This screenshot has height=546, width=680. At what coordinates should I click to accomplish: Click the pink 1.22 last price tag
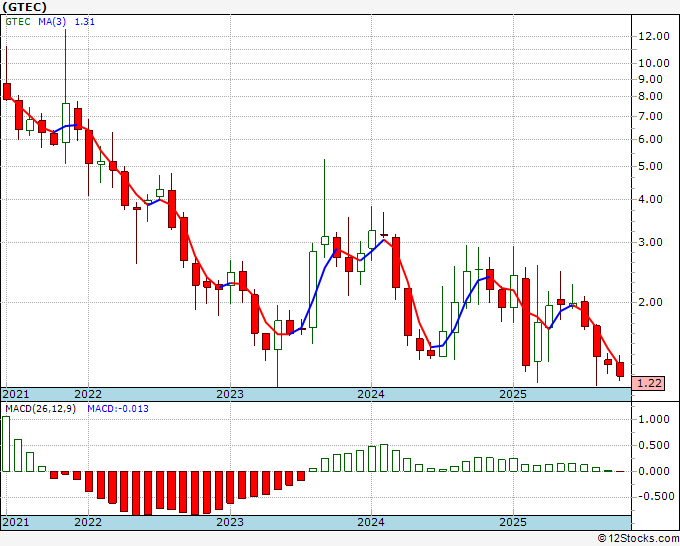(648, 383)
